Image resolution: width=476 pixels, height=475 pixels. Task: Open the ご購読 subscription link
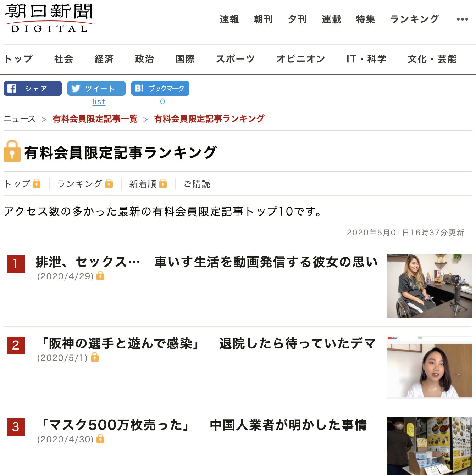[197, 184]
